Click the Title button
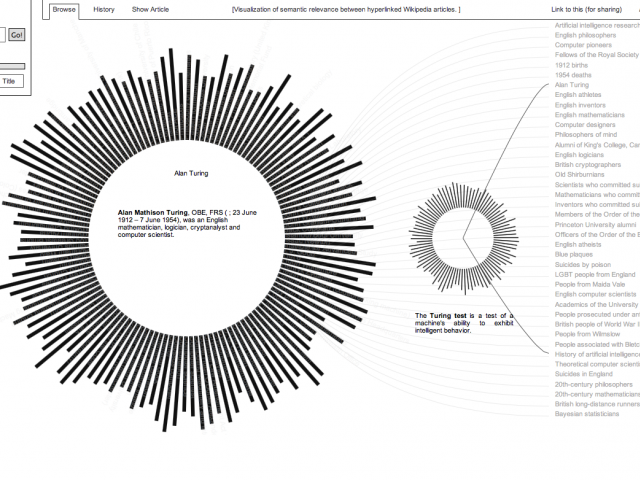This screenshot has height=480, width=640. pos(9,81)
